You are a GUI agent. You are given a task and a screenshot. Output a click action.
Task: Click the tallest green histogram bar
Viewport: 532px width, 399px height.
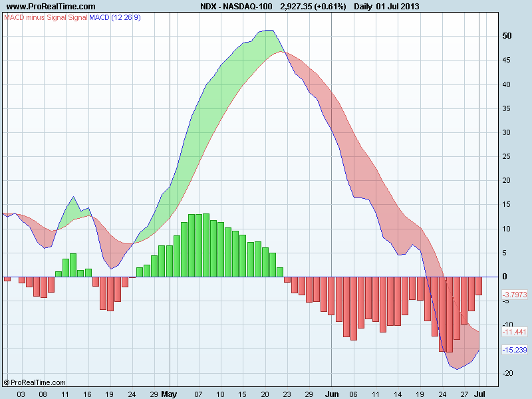[206, 245]
